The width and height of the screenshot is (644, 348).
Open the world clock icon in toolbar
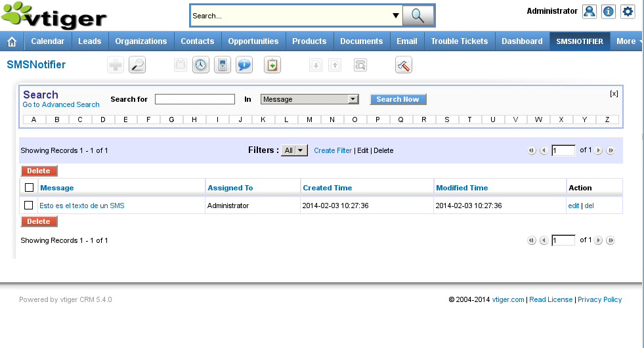(x=201, y=65)
